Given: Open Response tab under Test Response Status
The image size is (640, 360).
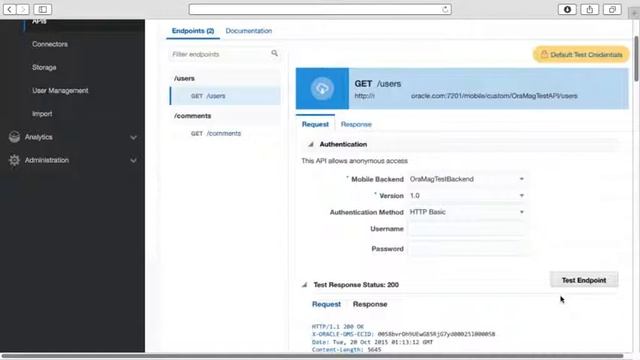Looking at the screenshot, I should pos(370,304).
